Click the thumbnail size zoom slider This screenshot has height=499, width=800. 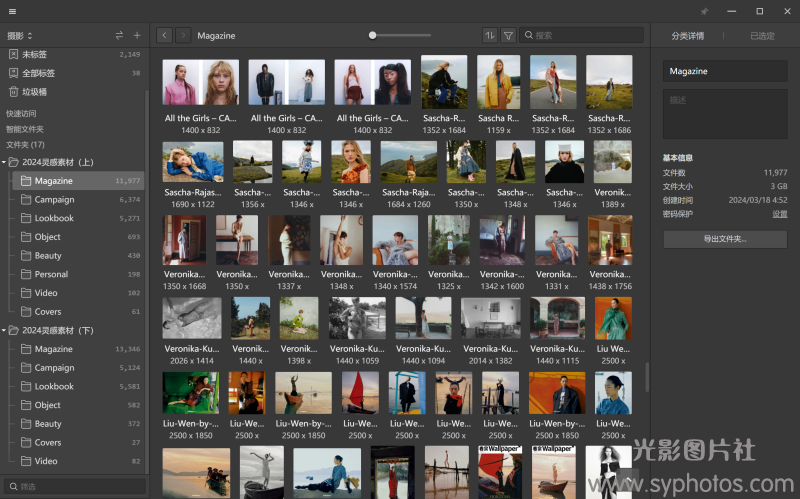pyautogui.click(x=372, y=35)
